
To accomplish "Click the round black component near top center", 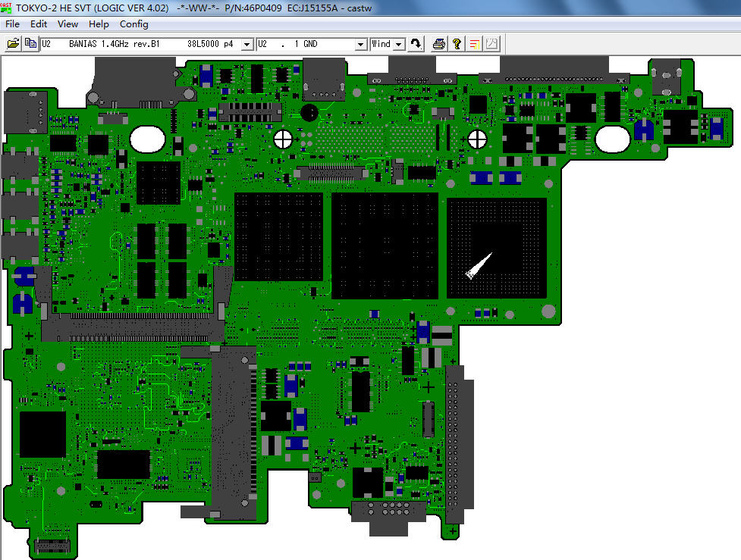I will [x=309, y=113].
